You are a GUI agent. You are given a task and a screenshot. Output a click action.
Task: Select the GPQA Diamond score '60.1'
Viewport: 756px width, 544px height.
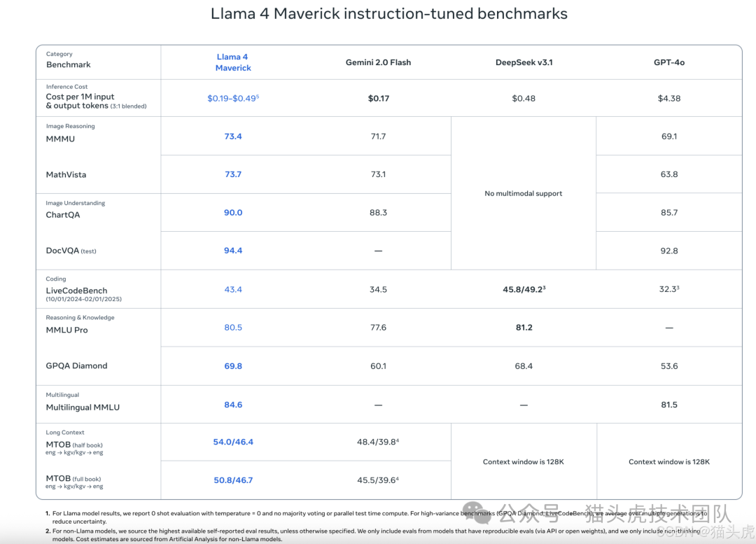378,366
